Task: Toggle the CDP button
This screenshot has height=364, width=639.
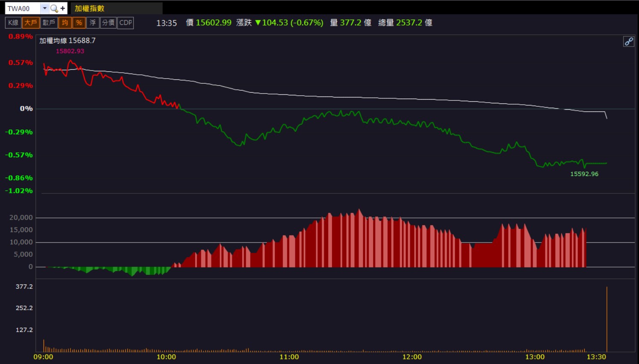Action: click(x=126, y=23)
